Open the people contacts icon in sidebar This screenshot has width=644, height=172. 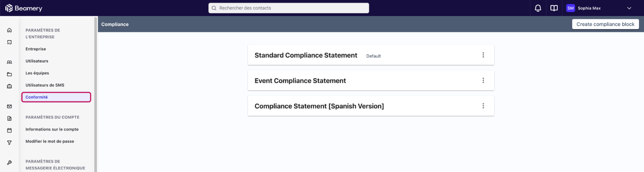[x=9, y=62]
